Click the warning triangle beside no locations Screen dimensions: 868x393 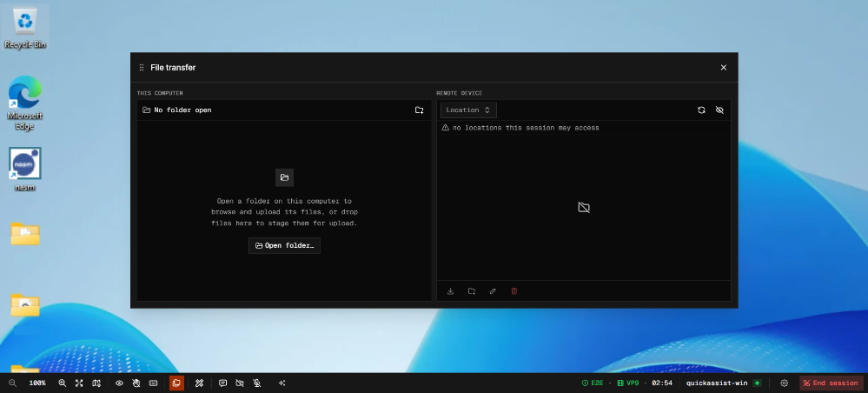point(446,128)
